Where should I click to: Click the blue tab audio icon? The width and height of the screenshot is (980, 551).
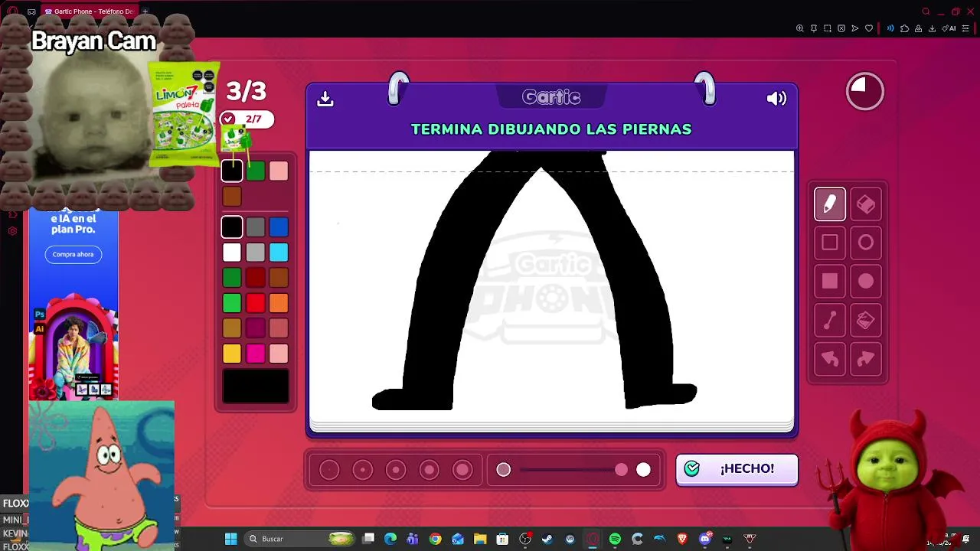click(x=890, y=28)
